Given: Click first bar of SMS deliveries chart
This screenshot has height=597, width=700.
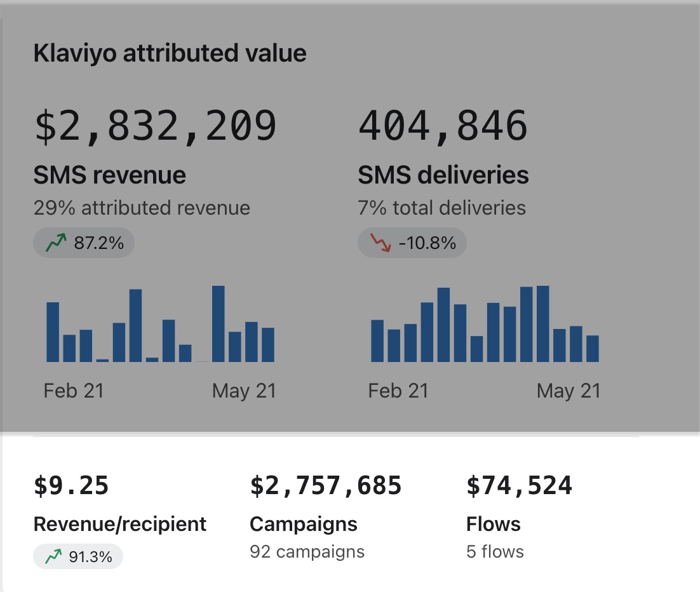Looking at the screenshot, I should tap(377, 341).
